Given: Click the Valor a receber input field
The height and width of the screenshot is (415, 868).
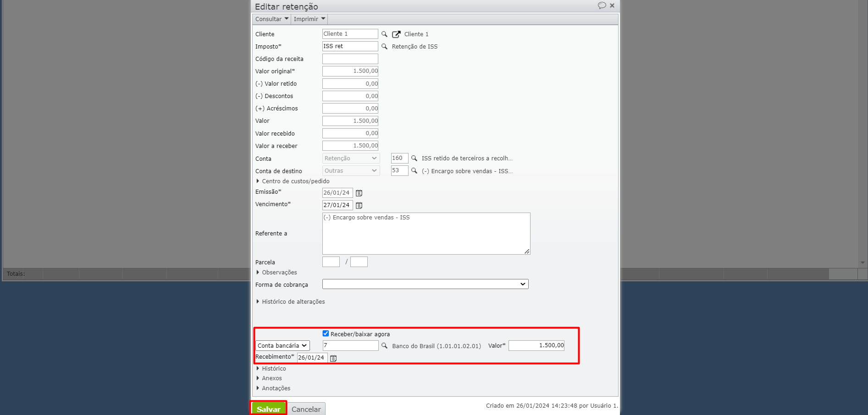Looking at the screenshot, I should 350,146.
